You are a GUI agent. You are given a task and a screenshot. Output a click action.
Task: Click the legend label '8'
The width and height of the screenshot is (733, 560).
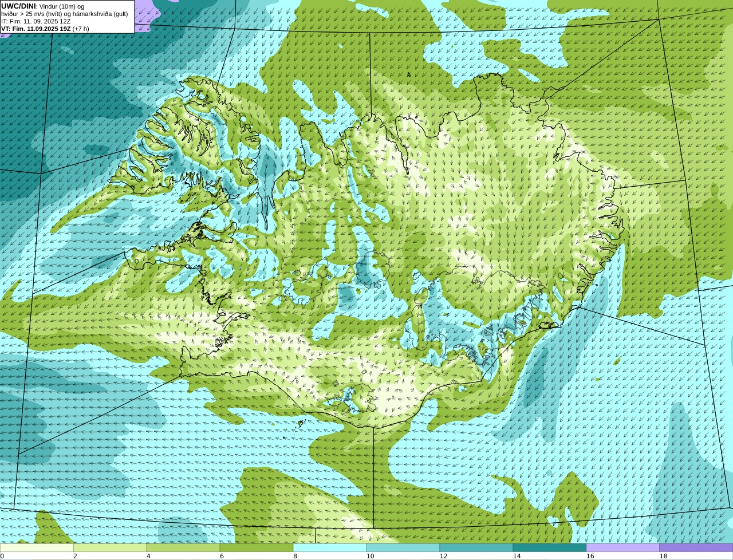tap(295, 556)
